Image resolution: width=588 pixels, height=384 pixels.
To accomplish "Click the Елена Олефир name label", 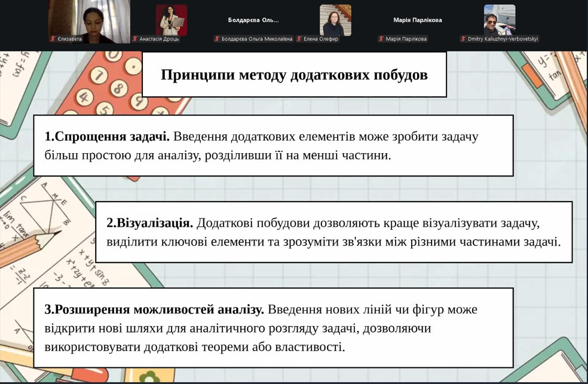I will [x=321, y=39].
